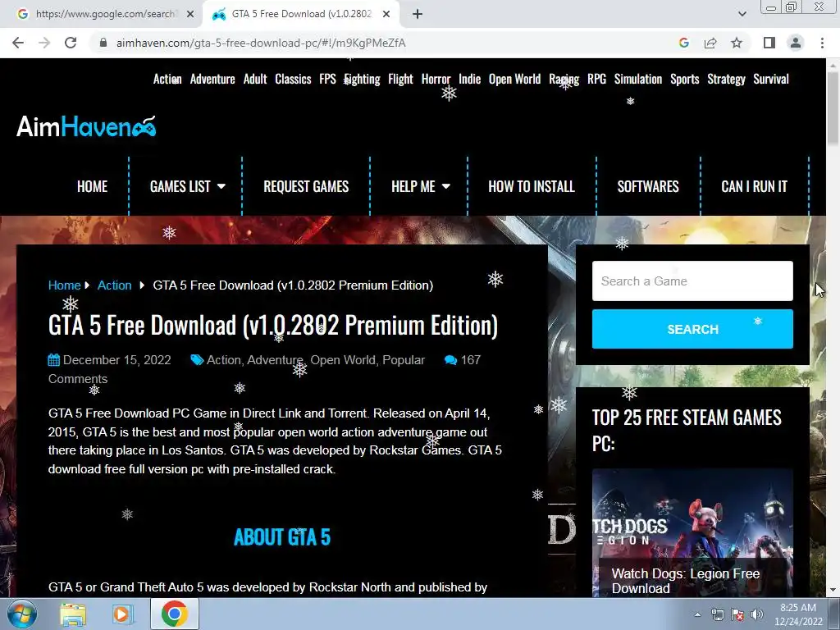
Task: Browse the Horror category
Action: 436,80
